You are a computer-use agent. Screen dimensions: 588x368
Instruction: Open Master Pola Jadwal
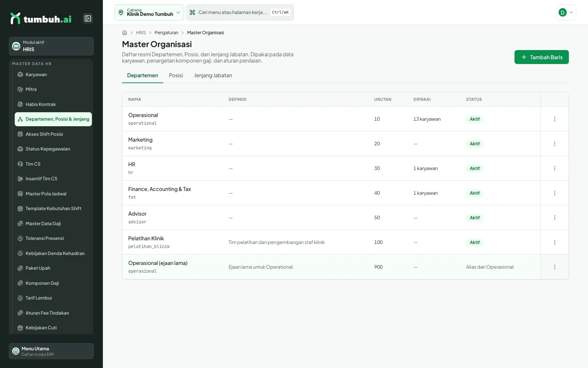click(x=53, y=194)
